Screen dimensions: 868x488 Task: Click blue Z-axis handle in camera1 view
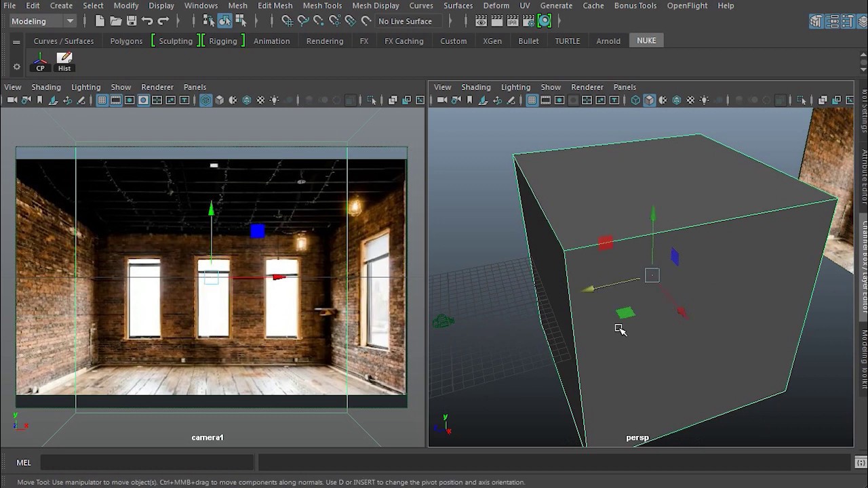coord(257,232)
